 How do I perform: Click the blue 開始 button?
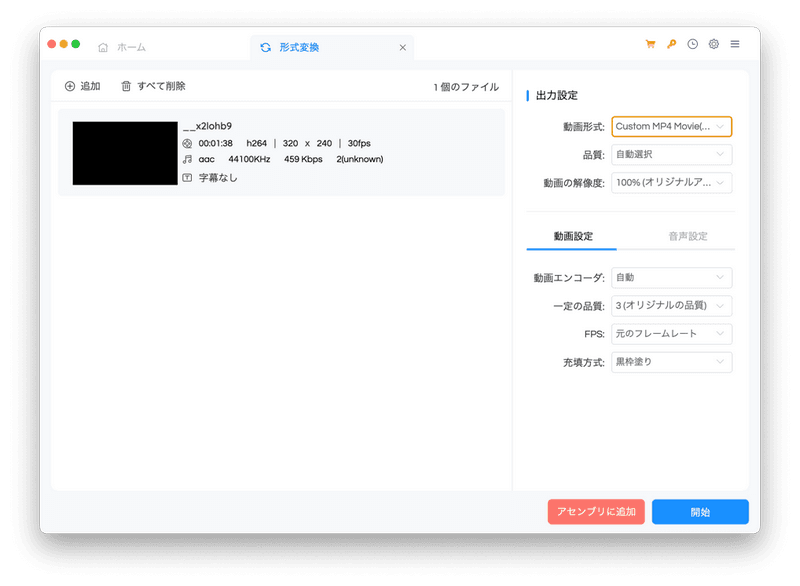point(700,512)
